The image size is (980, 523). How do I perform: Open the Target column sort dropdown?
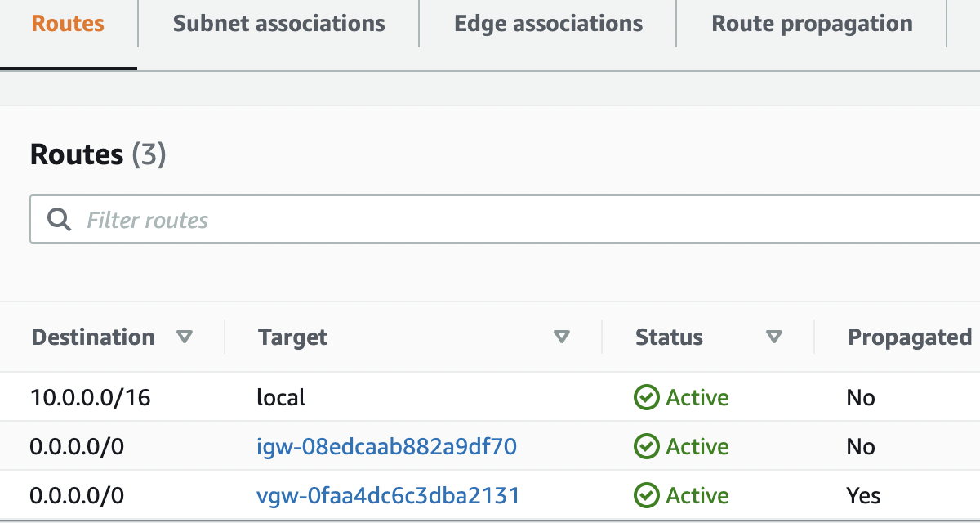pyautogui.click(x=561, y=336)
